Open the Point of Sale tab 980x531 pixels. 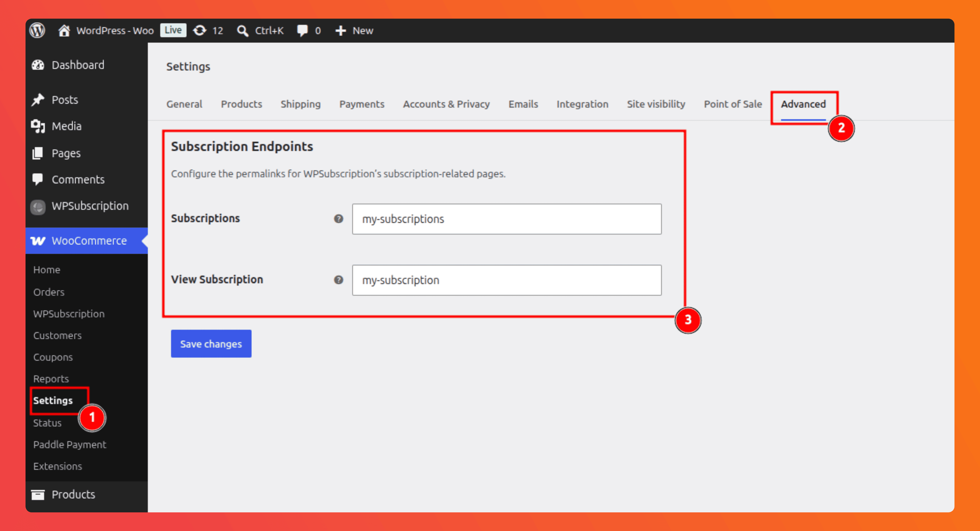point(733,104)
